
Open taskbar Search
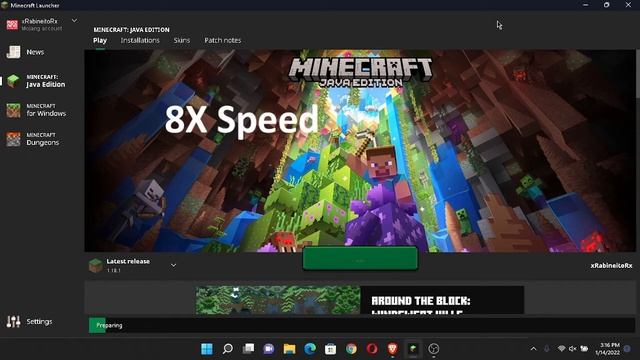227,349
